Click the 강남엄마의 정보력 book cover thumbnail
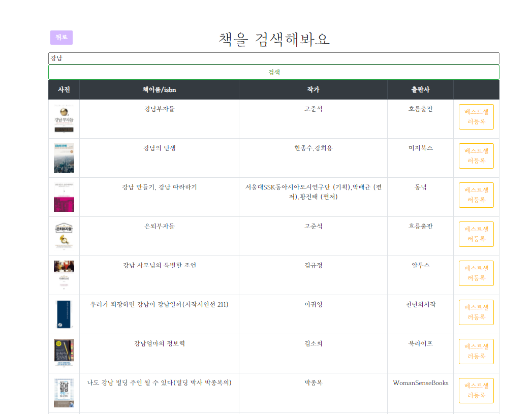Screen dimensions: 532x414 (x=64, y=354)
